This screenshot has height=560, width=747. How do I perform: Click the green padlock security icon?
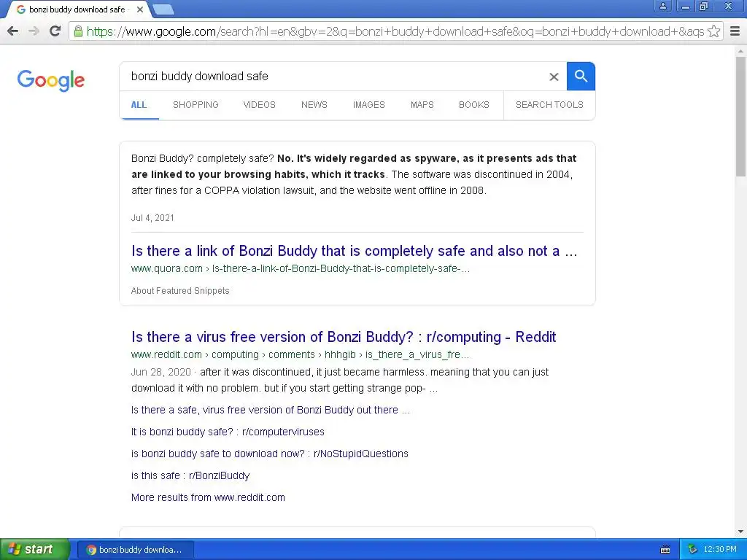78,31
